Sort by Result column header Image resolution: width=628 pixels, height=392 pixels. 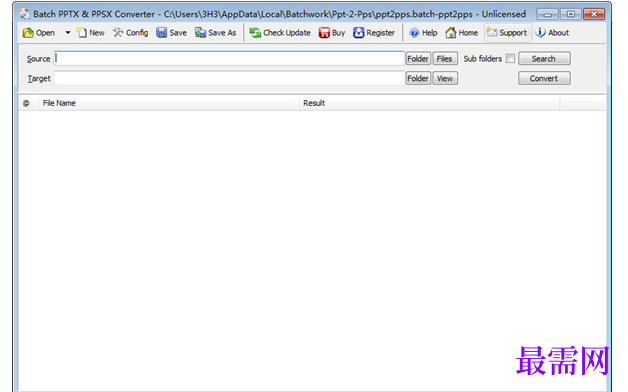click(x=429, y=103)
